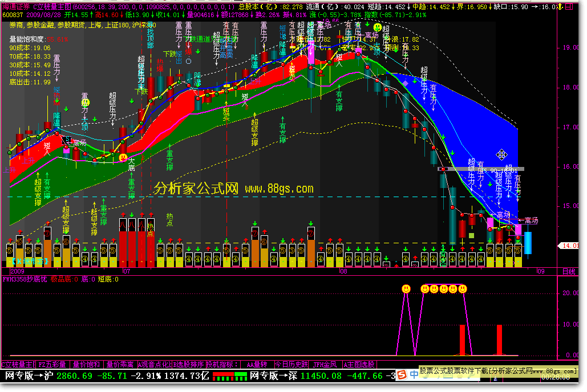
Task: Select the JFH金凤 tab
Action: pyautogui.click(x=325, y=364)
